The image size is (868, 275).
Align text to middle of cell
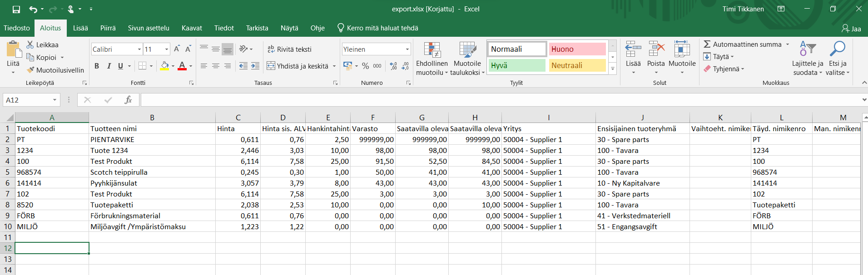click(216, 49)
